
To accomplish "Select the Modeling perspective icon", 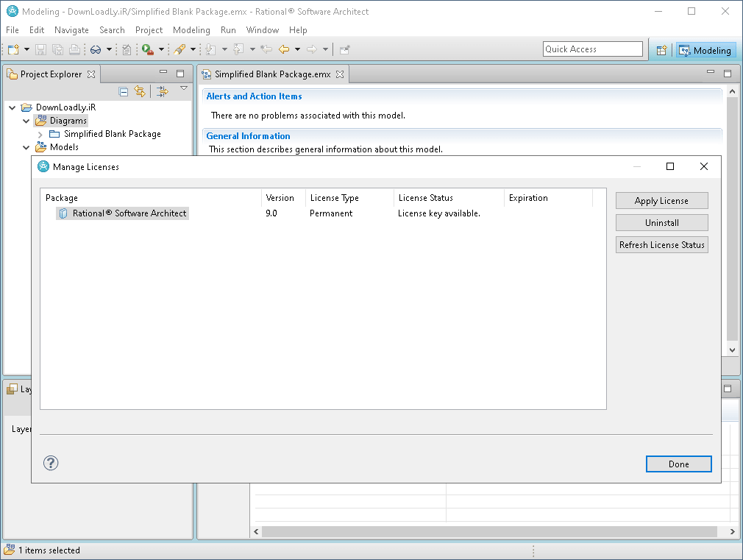I will pos(705,50).
